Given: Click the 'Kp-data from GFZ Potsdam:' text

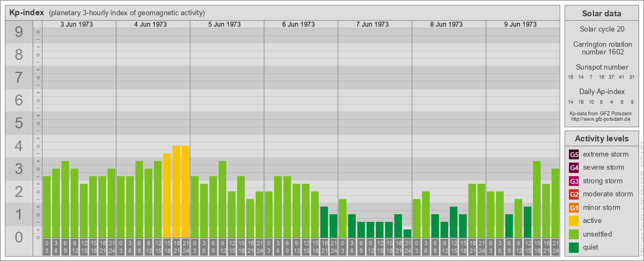Looking at the screenshot, I should point(600,114).
